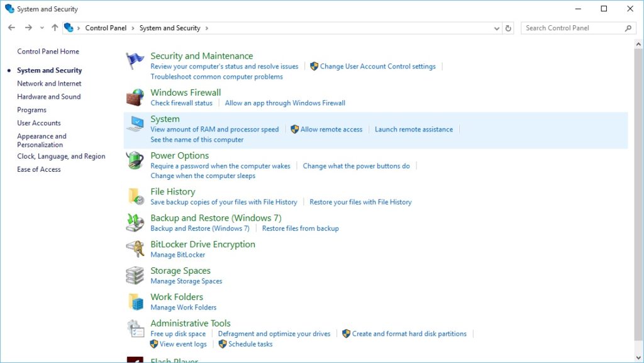644x363 pixels.
Task: Click the Windows Firewall brick wall icon
Action: (x=135, y=98)
